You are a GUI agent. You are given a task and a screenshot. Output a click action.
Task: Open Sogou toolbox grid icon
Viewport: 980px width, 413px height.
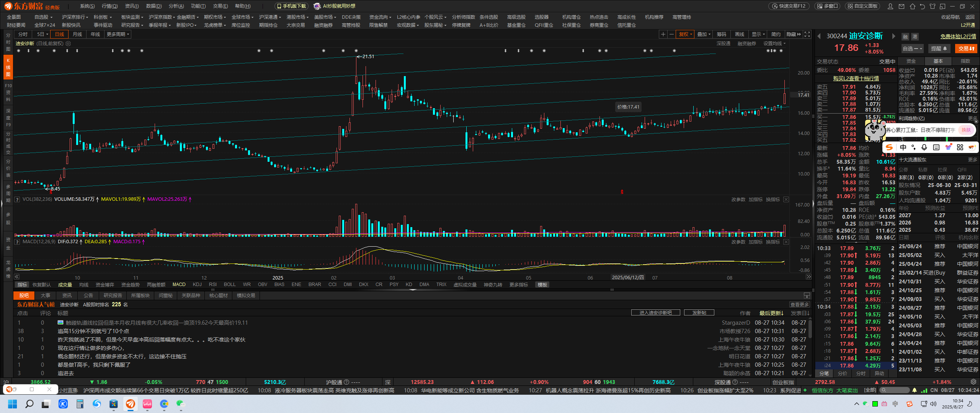click(x=960, y=147)
